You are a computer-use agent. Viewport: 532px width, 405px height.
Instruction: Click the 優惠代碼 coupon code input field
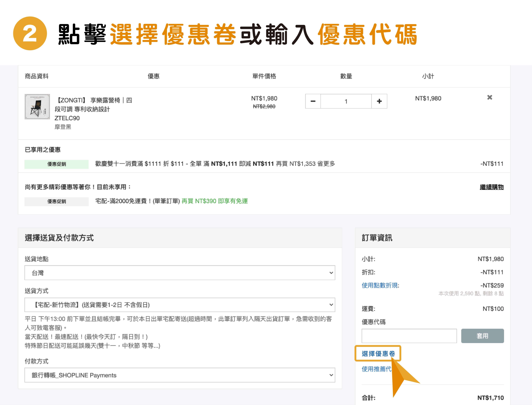coord(409,336)
